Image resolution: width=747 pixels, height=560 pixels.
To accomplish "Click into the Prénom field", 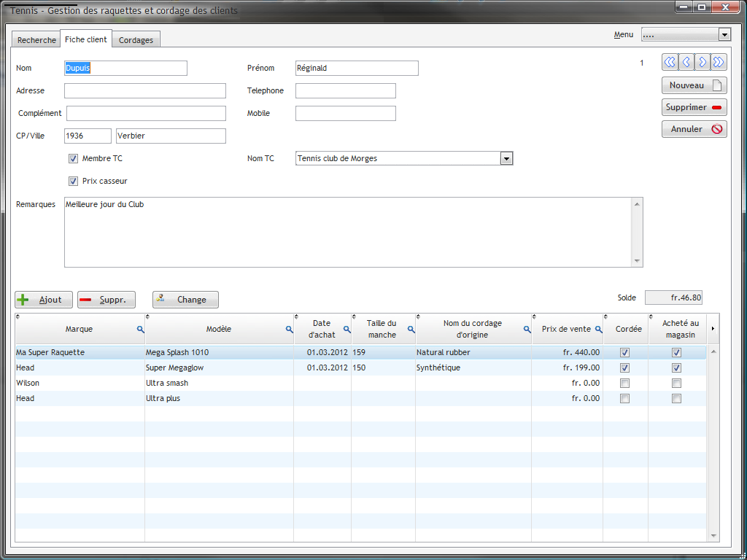I will (x=357, y=68).
